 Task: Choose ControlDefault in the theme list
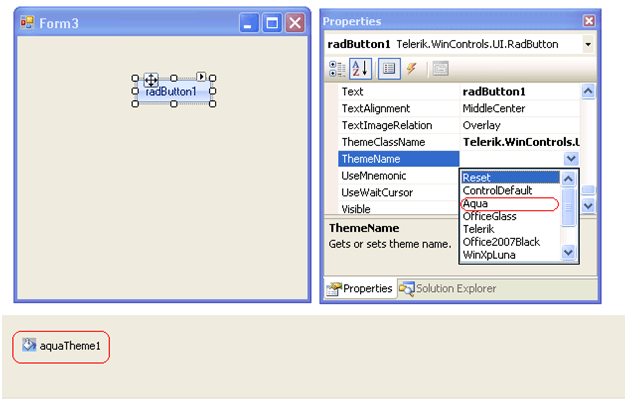(510, 190)
